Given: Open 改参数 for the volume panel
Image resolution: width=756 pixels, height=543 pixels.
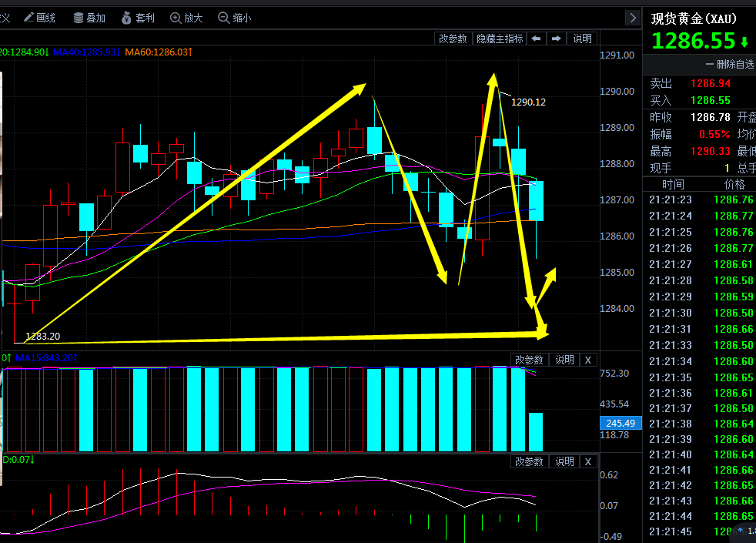Looking at the screenshot, I should coord(530,360).
